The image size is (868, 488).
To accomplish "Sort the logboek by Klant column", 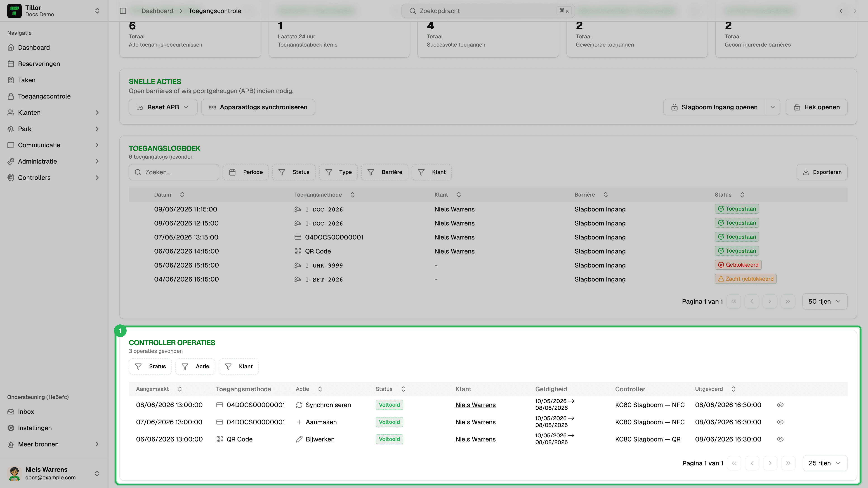I will [x=448, y=195].
